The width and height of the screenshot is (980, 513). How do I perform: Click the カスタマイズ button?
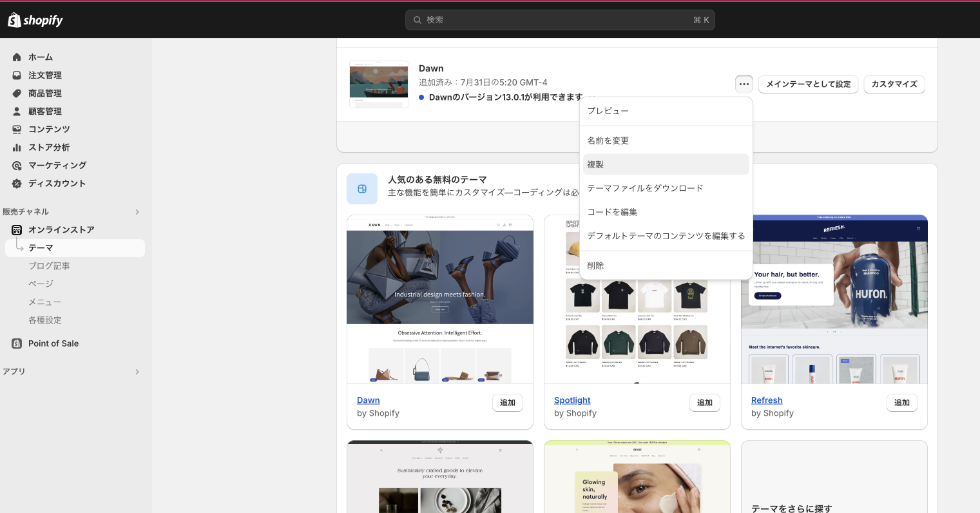click(894, 84)
